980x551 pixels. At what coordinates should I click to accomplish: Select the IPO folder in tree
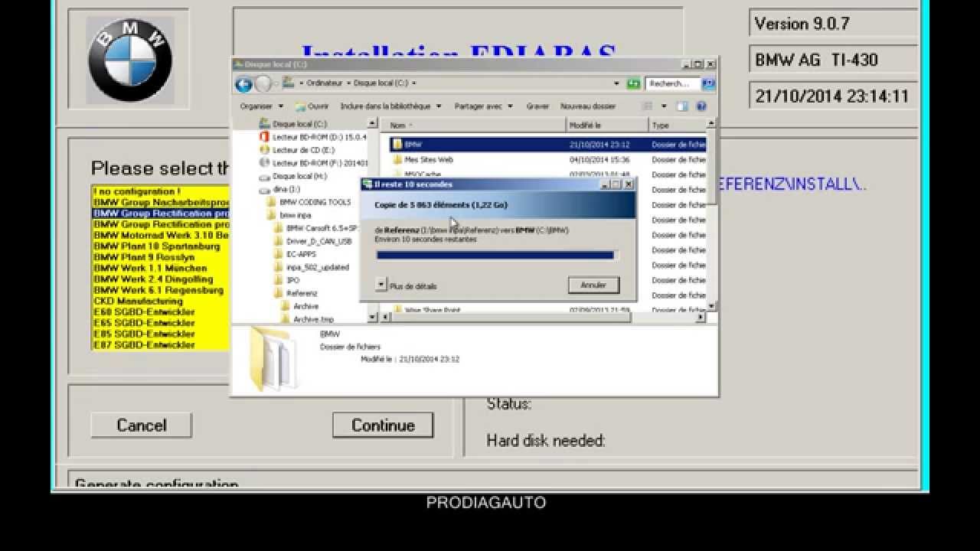pos(287,280)
